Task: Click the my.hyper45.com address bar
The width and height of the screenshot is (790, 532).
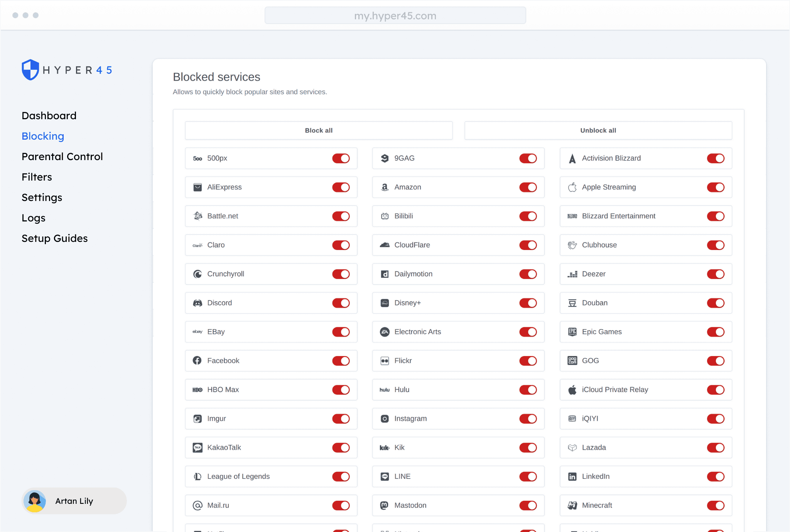Action: [x=395, y=15]
